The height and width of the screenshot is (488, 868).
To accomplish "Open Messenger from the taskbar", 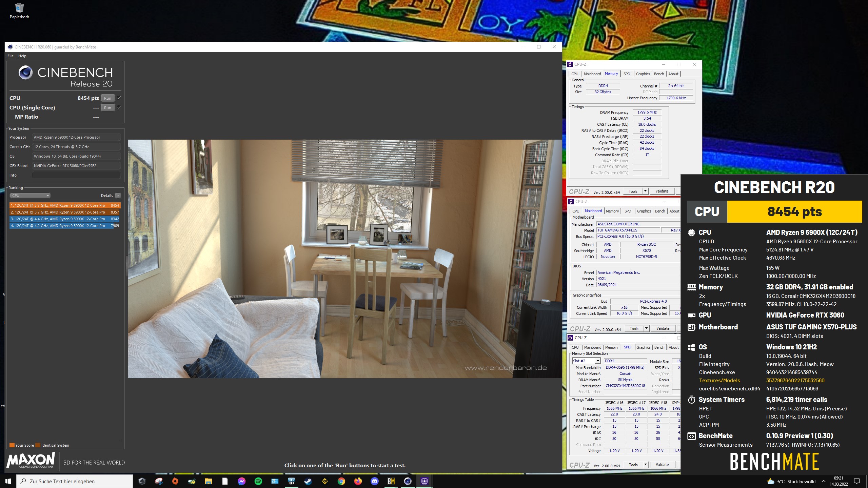I will coord(241,481).
